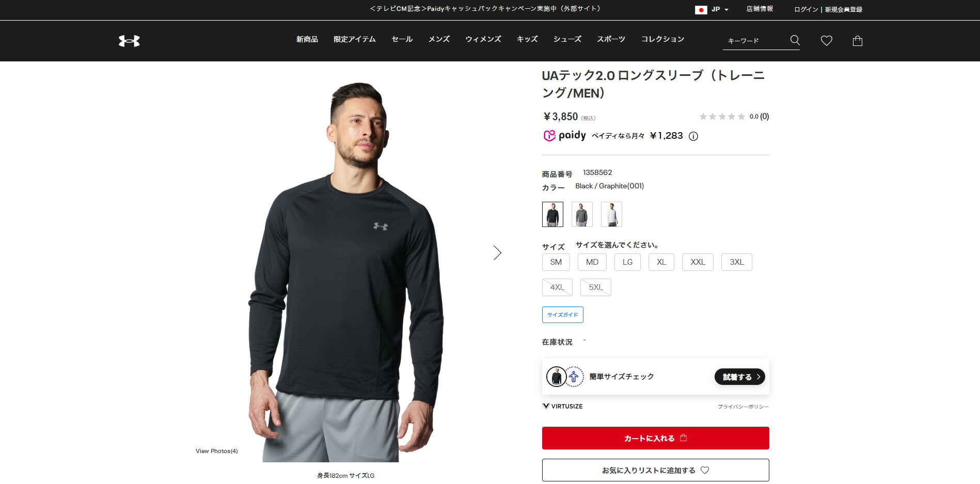Select size XXL
Image resolution: width=980 pixels, height=484 pixels.
click(x=698, y=262)
